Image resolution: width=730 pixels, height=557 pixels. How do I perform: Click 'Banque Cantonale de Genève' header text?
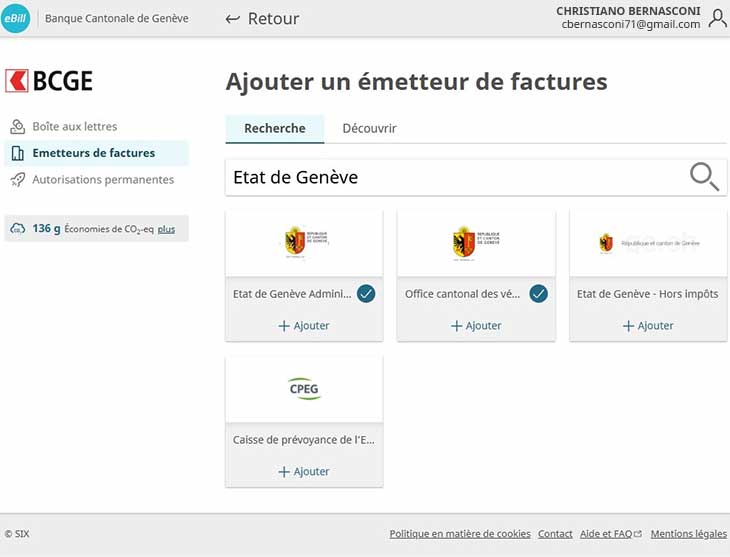click(x=116, y=18)
